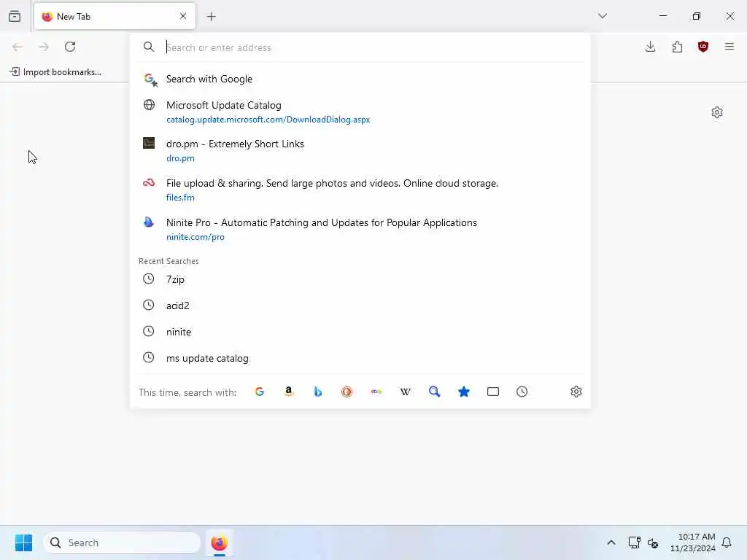Close the New Tab tab
747x560 pixels.
[183, 16]
